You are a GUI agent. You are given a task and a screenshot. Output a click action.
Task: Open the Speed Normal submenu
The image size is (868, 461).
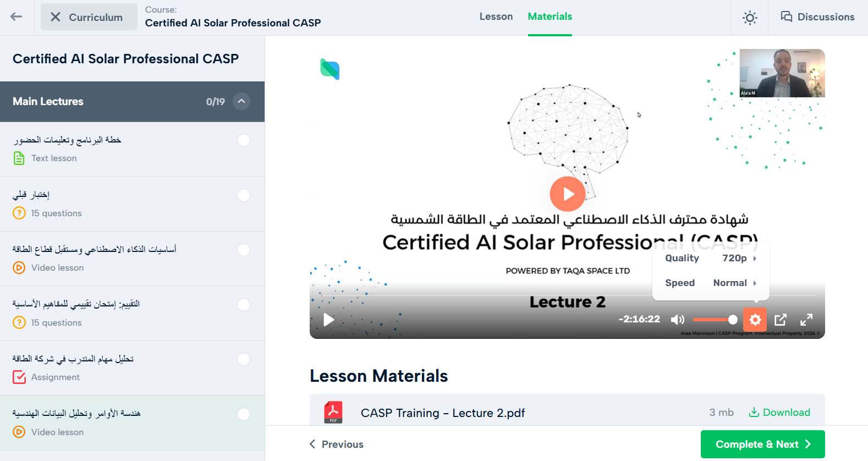(711, 283)
